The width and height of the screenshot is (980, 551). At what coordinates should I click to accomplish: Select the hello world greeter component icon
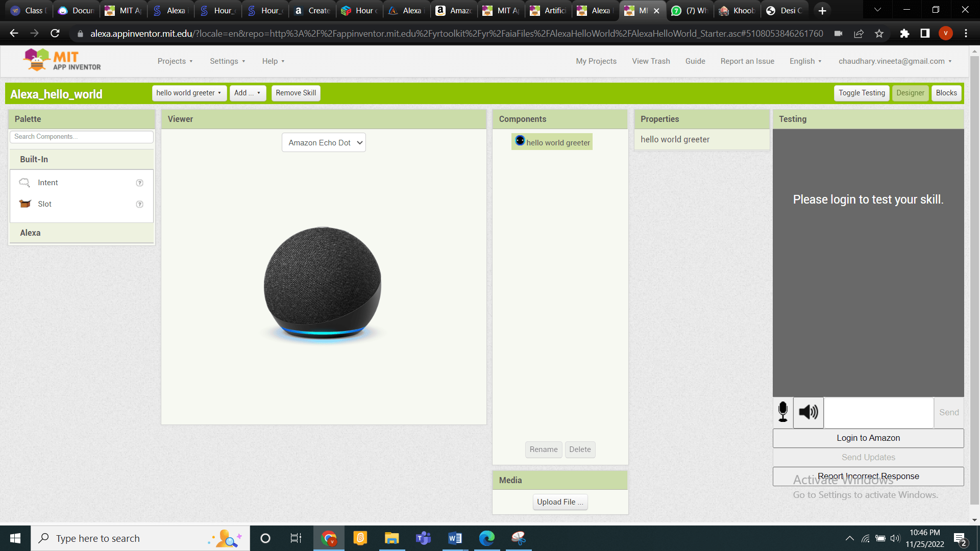520,141
